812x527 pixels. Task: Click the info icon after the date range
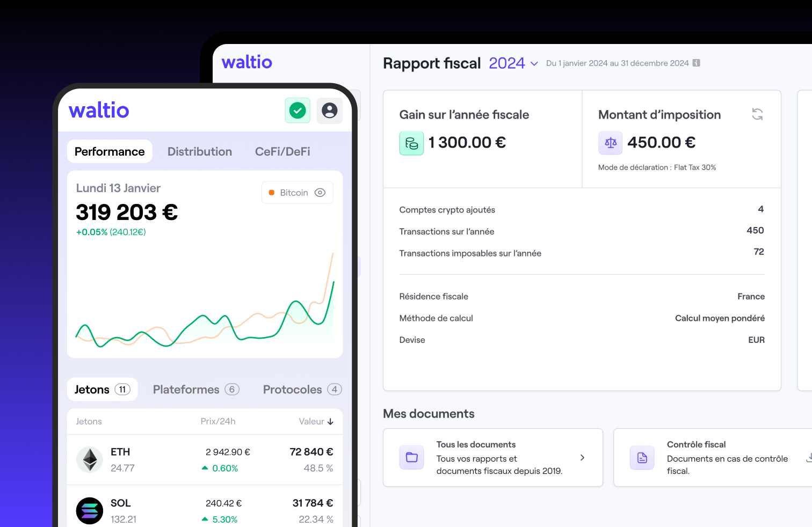pyautogui.click(x=697, y=63)
